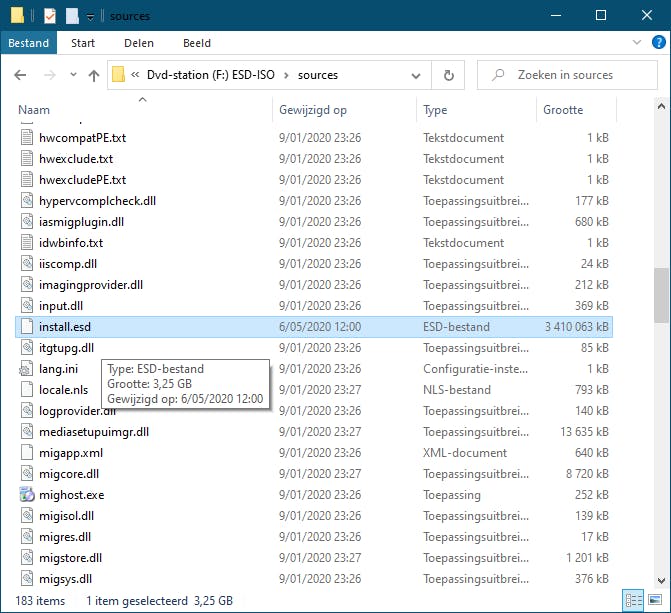Click the address bar folder icon
Image resolution: width=671 pixels, height=613 pixels.
click(118, 74)
